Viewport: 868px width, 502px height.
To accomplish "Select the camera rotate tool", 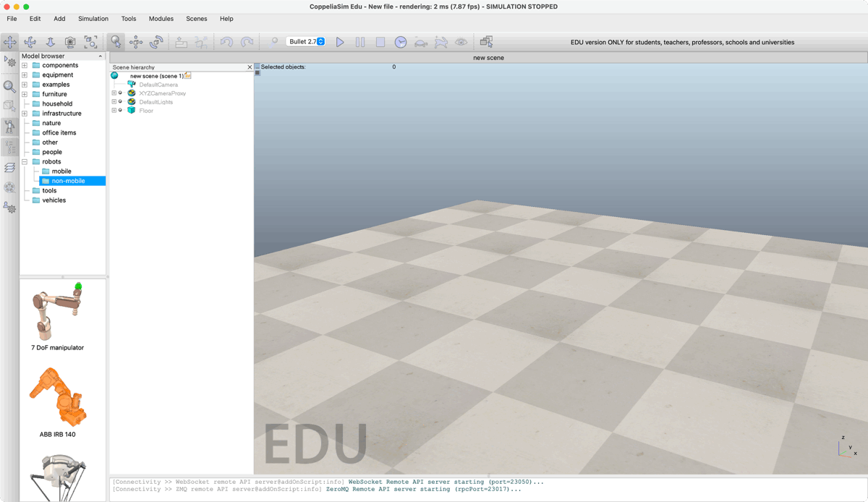I will tap(30, 42).
